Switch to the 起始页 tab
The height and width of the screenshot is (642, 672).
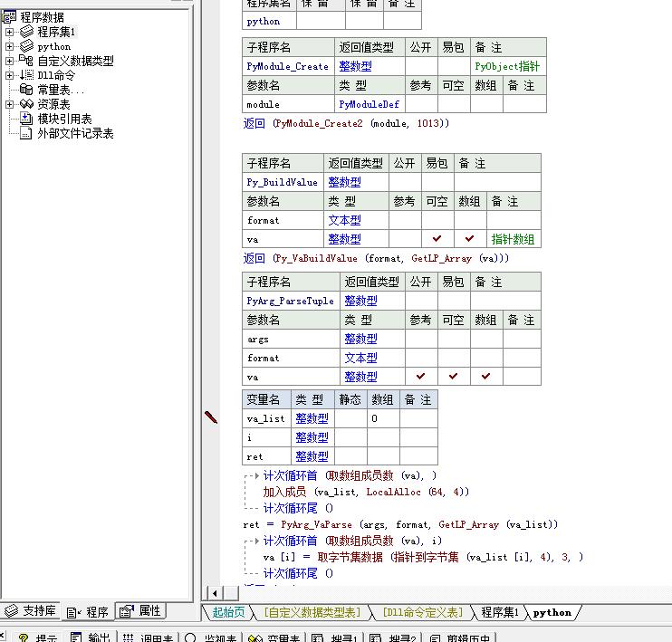tap(228, 612)
